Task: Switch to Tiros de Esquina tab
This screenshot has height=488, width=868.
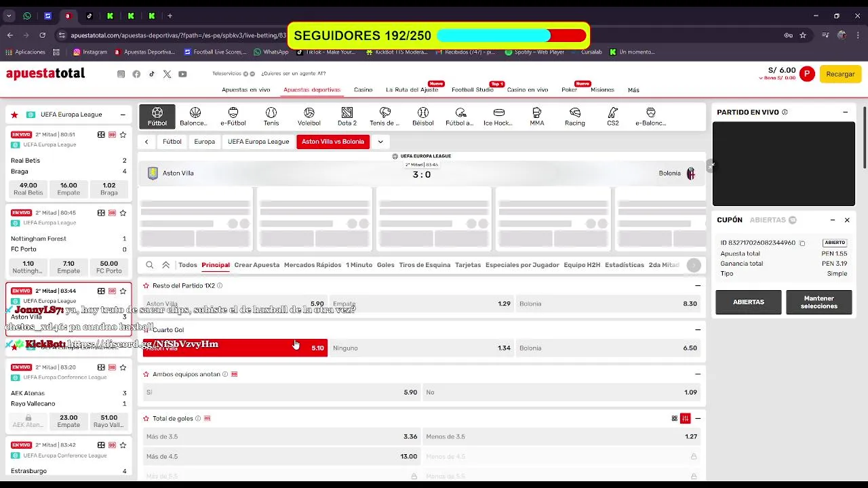Action: click(425, 265)
